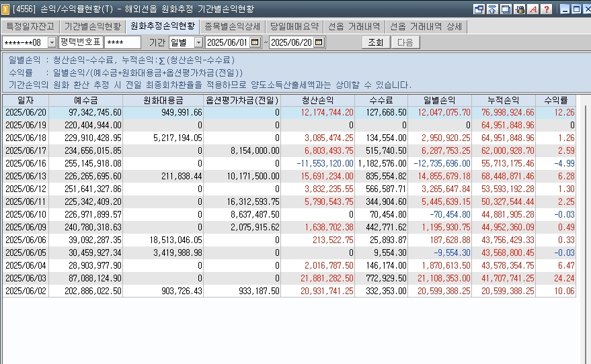Open the account number dropdown arrow
The image size is (591, 364).
coord(52,42)
